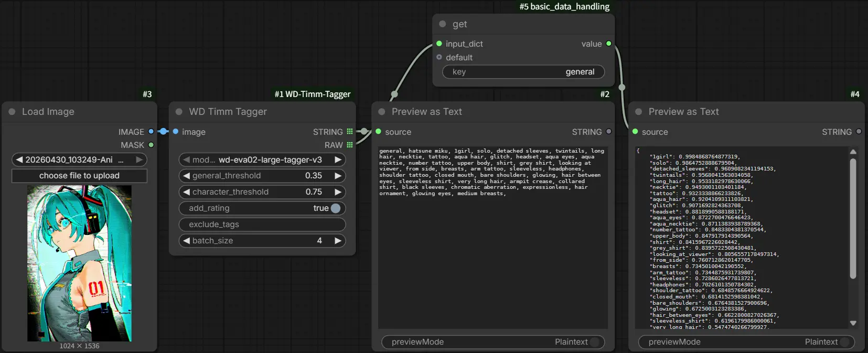
Task: Click the scrollbar up arrow in Preview node #4
Action: (853, 152)
